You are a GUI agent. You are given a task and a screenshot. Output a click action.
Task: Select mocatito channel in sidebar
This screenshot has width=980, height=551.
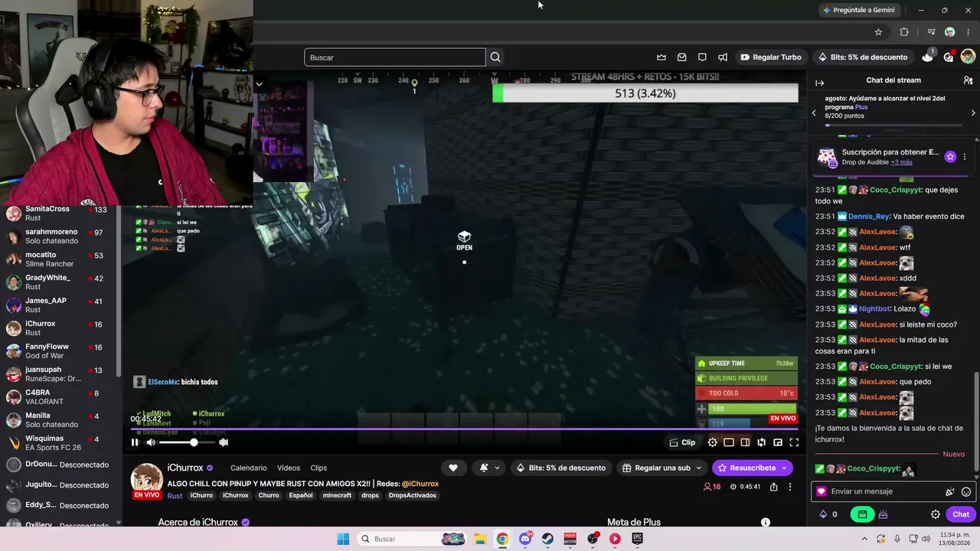coord(60,259)
